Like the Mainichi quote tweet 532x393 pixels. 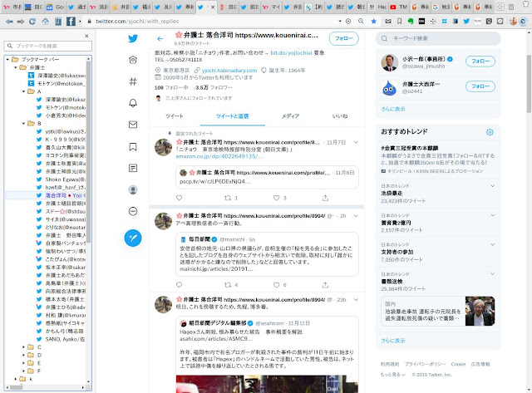tap(277, 285)
